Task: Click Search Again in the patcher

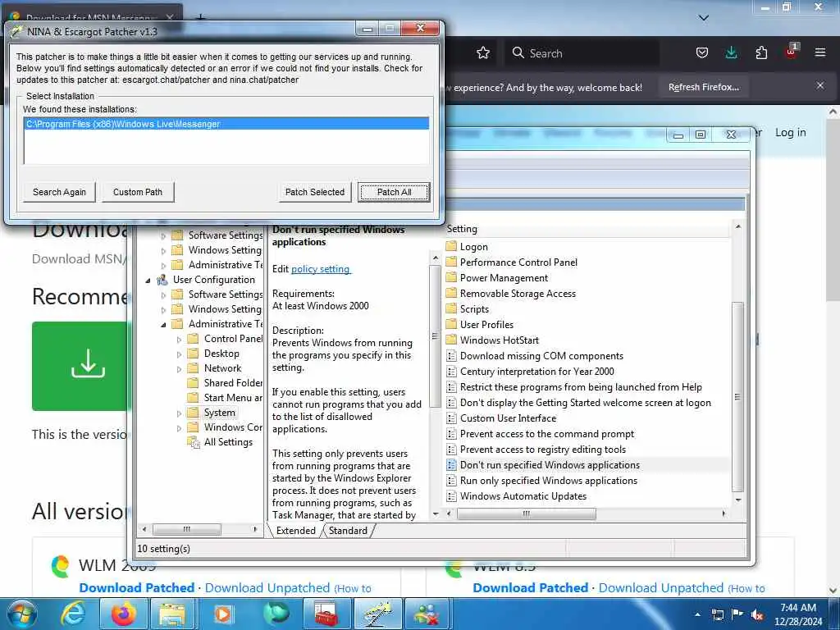Action: [59, 192]
